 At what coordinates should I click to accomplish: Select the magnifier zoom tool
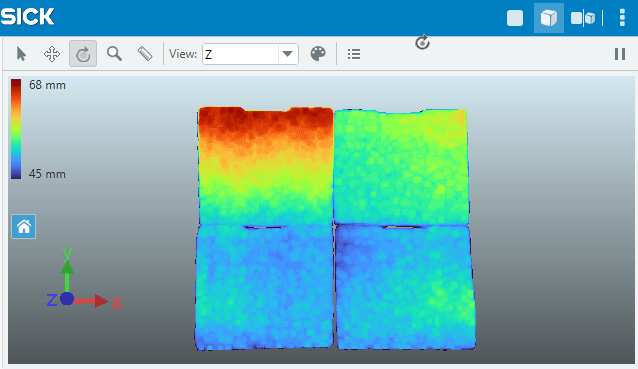click(x=114, y=54)
